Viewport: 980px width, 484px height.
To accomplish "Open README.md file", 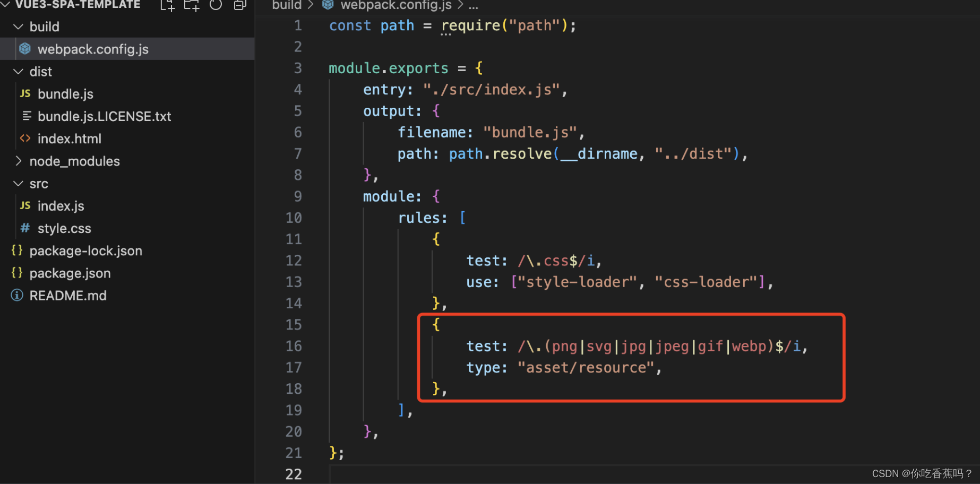I will [127, 295].
